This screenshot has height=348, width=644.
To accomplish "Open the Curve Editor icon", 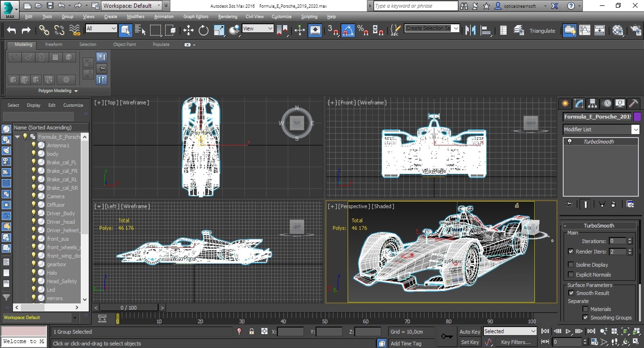I will 585,31.
